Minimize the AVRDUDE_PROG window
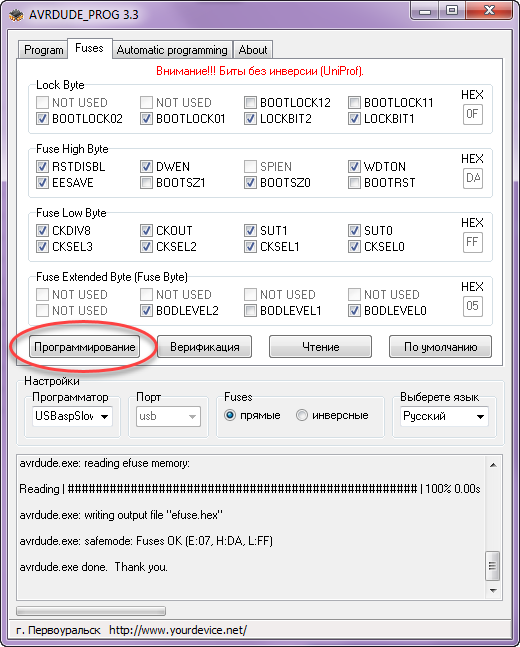This screenshot has width=520, height=647. 425,10
